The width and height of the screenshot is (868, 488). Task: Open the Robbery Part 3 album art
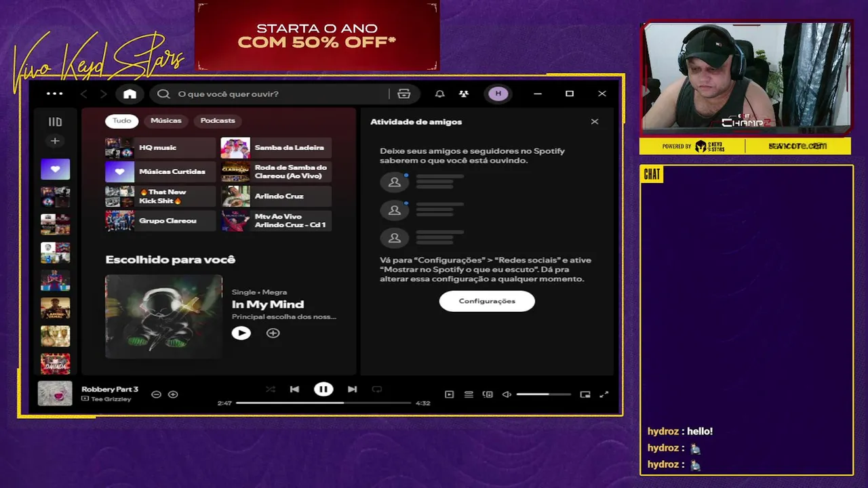click(x=55, y=393)
